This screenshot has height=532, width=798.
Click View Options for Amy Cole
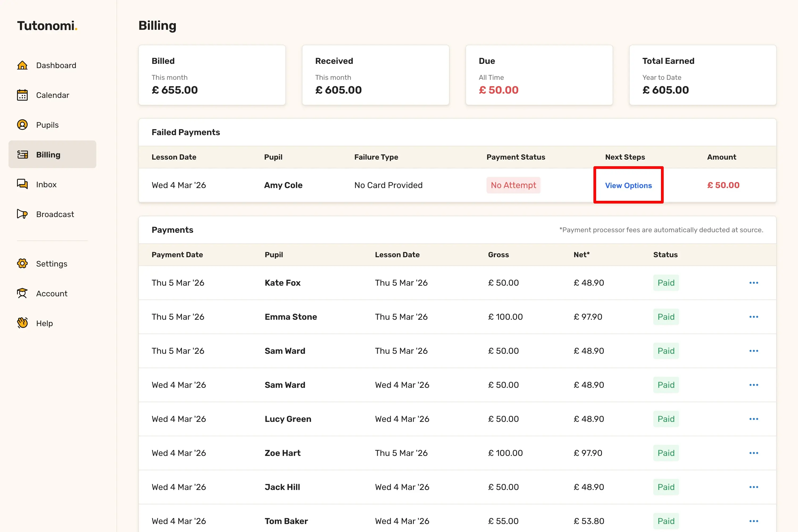(x=628, y=185)
